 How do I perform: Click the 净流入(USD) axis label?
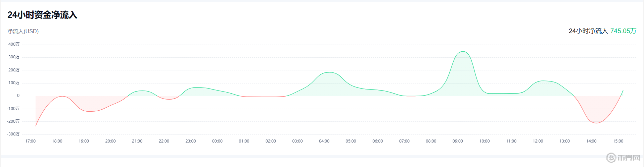click(23, 32)
